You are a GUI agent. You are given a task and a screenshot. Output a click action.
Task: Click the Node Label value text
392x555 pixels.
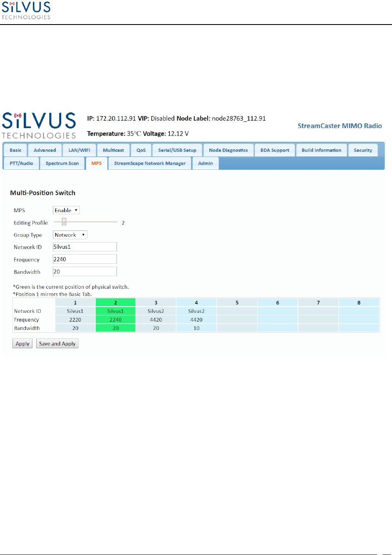click(239, 118)
